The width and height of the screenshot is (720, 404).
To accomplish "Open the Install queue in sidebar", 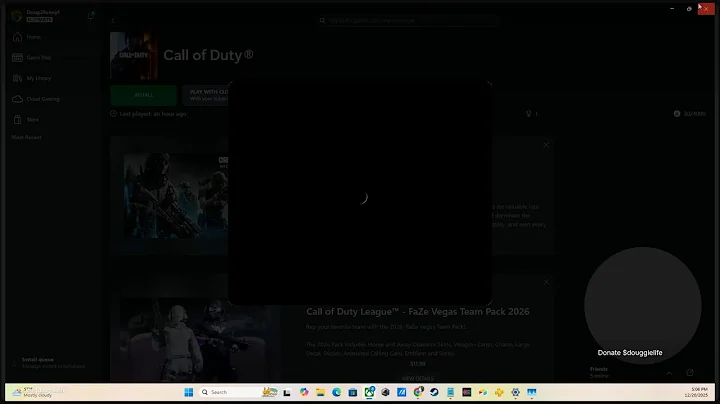I will tap(48, 363).
